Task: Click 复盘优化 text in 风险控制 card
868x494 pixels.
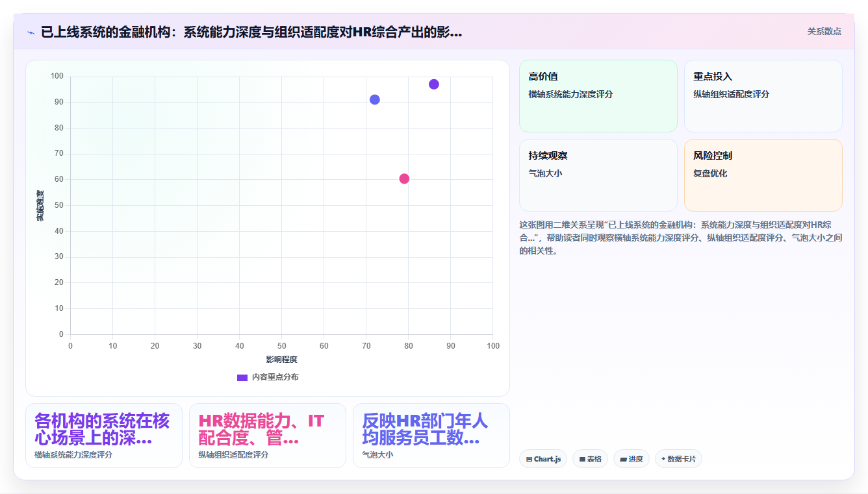Action: [x=710, y=173]
